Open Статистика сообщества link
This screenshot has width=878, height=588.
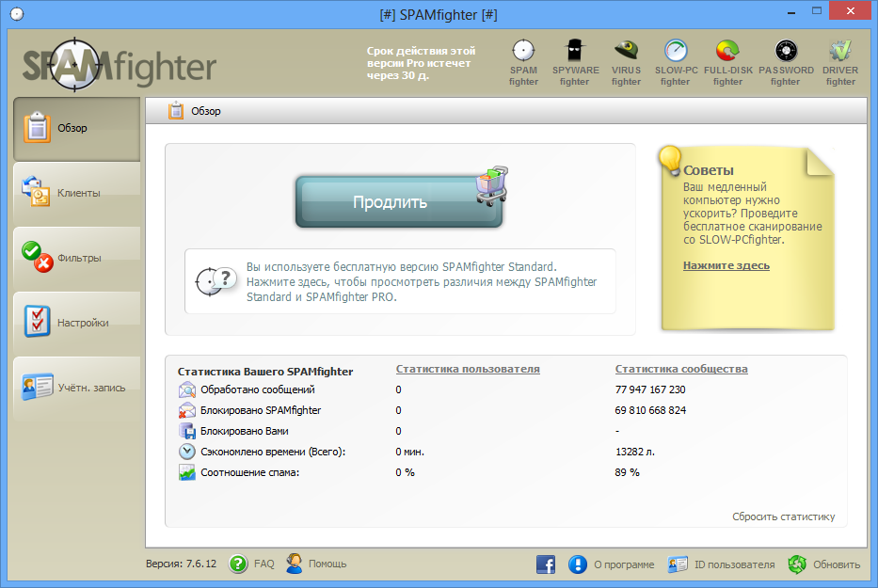[x=681, y=369]
